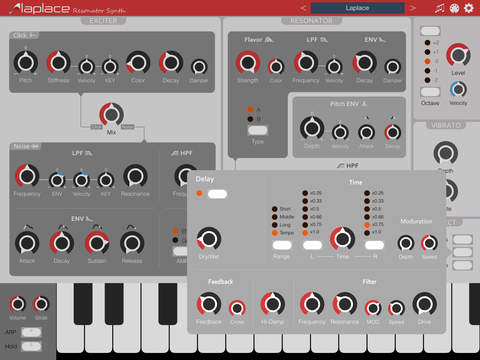
Task: Click the Noise ENV Release knob
Action: coord(132,243)
